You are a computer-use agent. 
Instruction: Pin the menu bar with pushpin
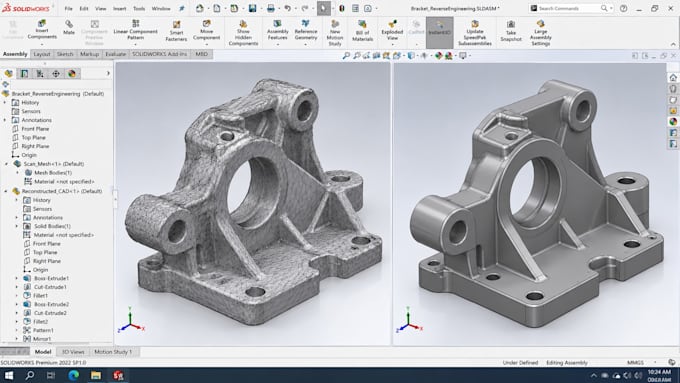coord(182,8)
